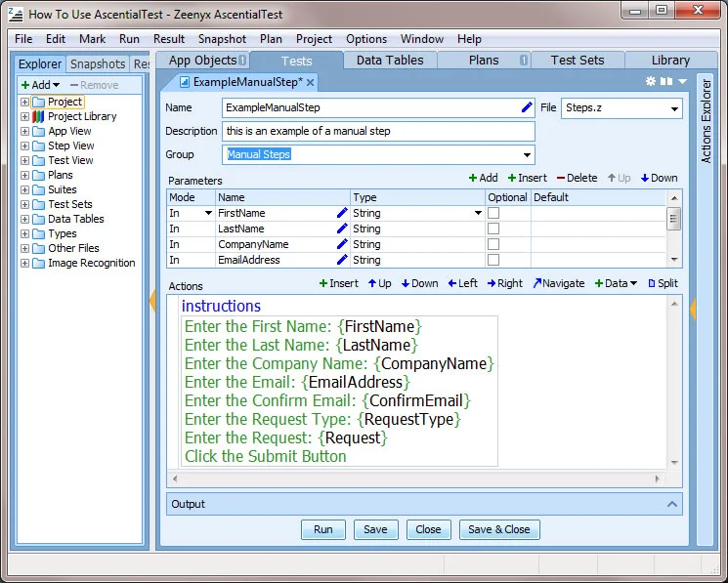Click the pencil icon beside EmailAddress parameter

click(x=342, y=260)
